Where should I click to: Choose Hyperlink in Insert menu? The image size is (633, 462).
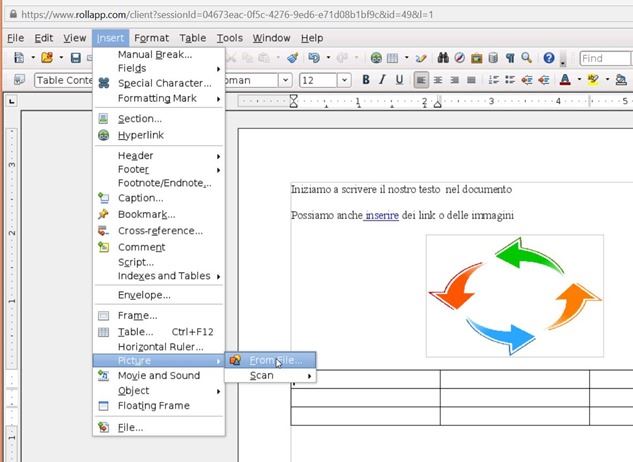coord(159,135)
